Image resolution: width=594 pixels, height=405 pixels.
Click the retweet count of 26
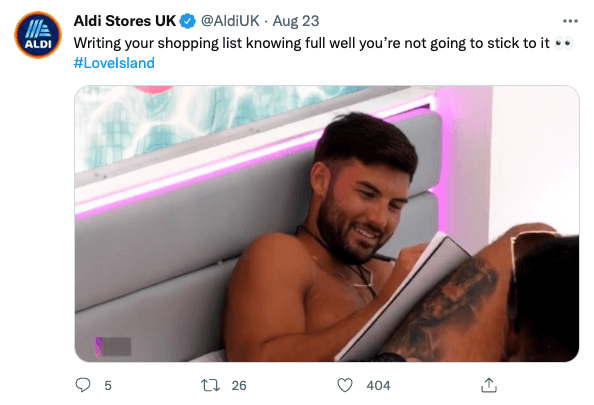[239, 386]
